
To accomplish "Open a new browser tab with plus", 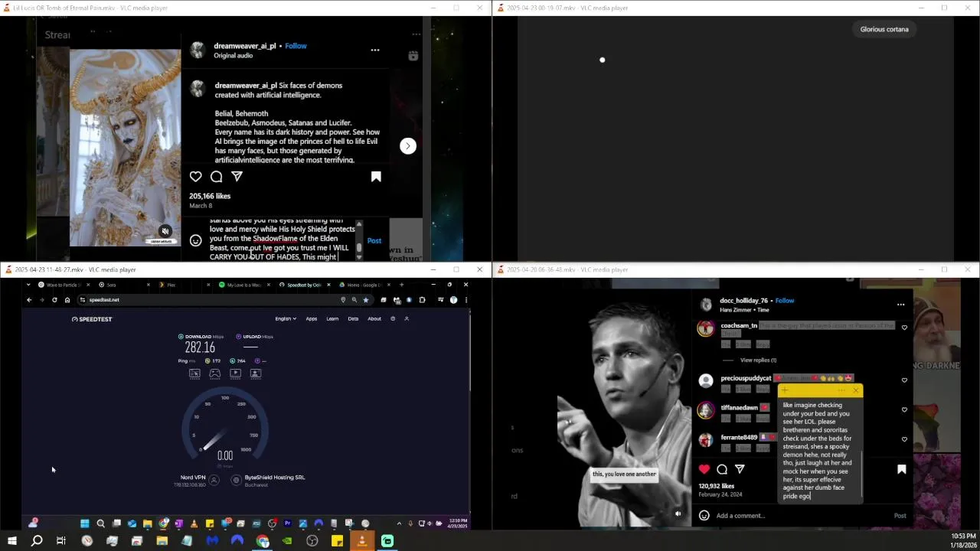I will 401,285.
